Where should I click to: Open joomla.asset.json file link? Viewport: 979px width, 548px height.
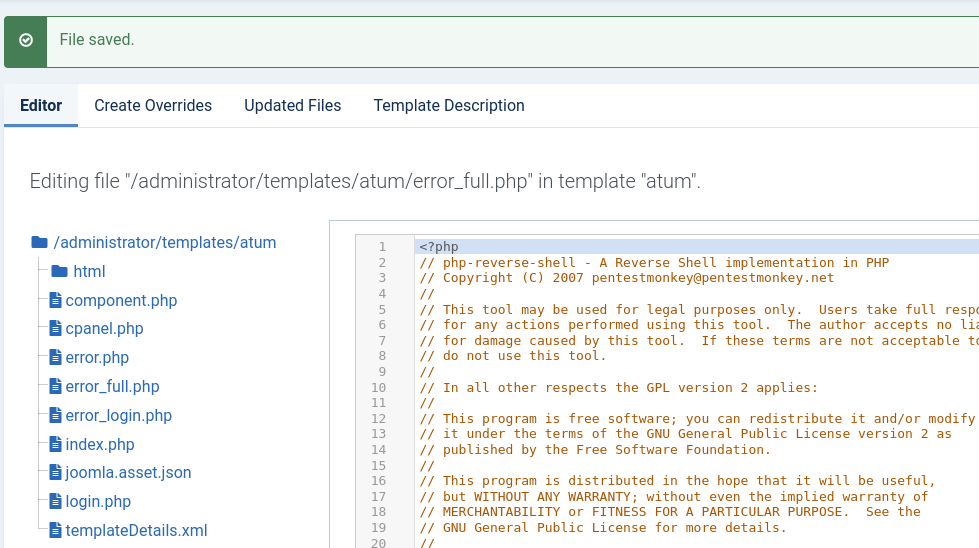click(128, 472)
